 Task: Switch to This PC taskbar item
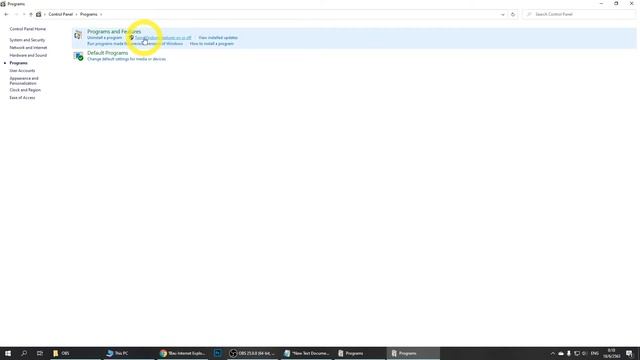129,353
